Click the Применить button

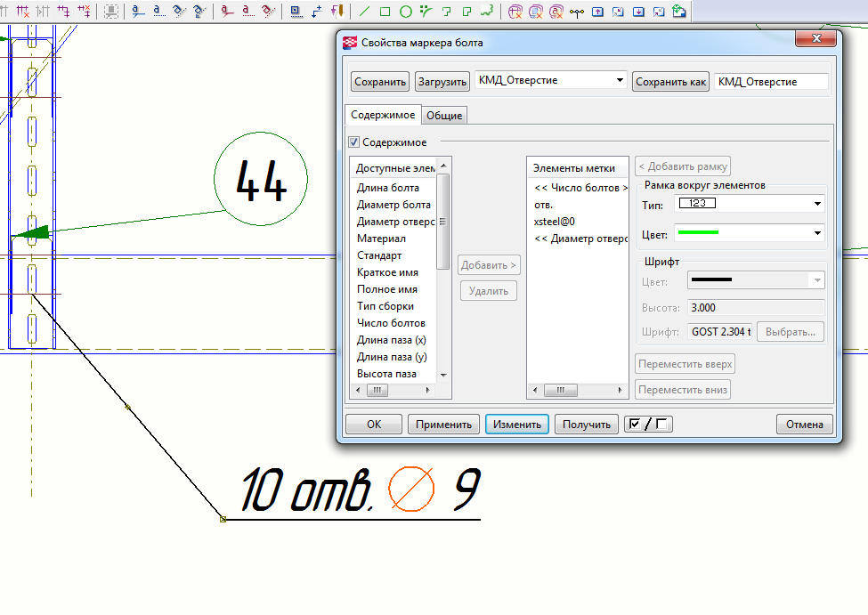pos(444,425)
